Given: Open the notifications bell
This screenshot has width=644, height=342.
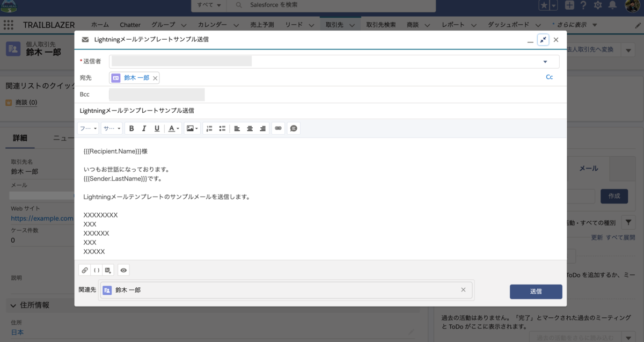Looking at the screenshot, I should point(613,5).
